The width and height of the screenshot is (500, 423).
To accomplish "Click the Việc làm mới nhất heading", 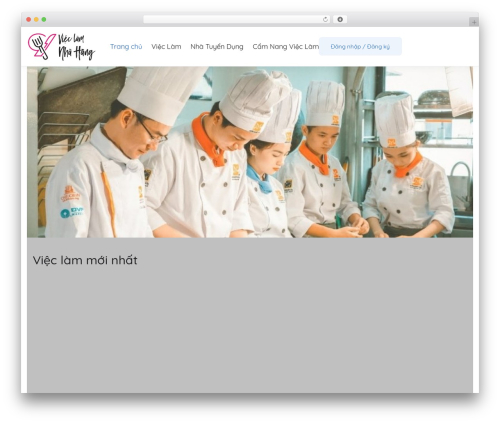I will [x=85, y=260].
